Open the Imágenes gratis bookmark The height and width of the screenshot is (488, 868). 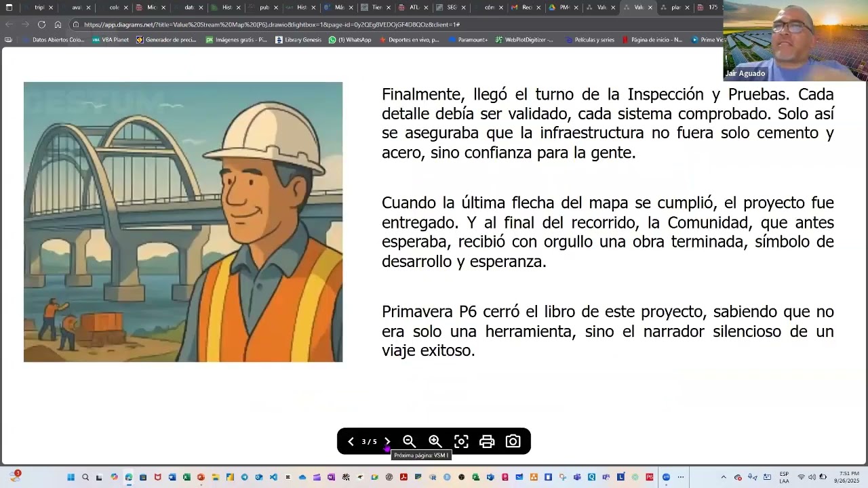click(x=237, y=40)
